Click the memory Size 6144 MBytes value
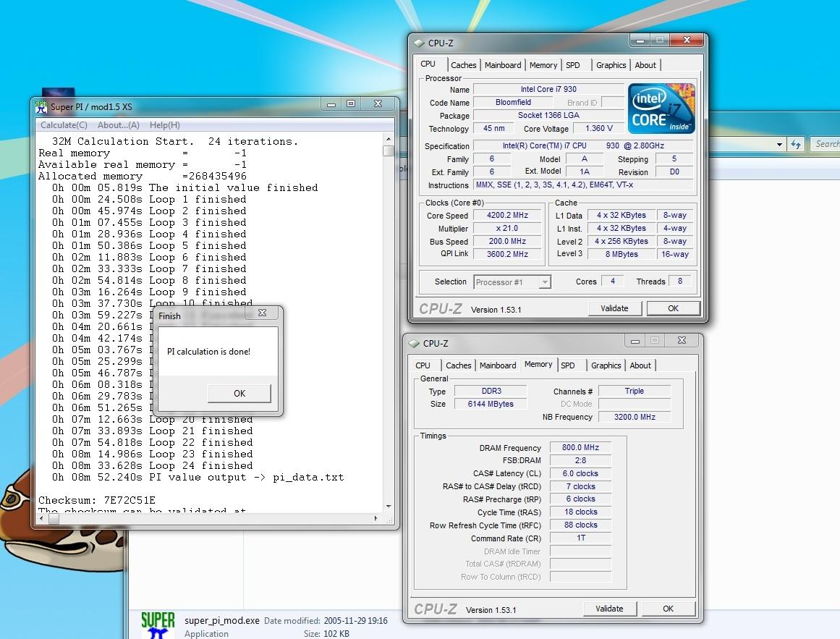The image size is (840, 639). 491,404
